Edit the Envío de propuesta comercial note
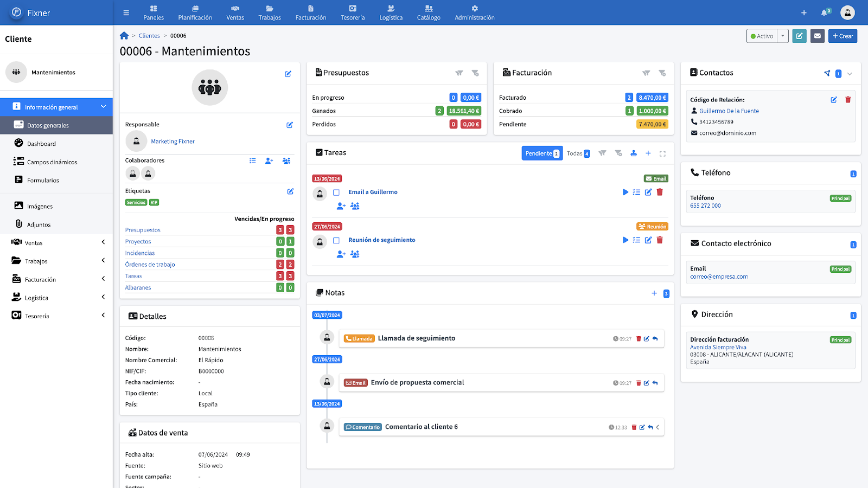 click(647, 383)
